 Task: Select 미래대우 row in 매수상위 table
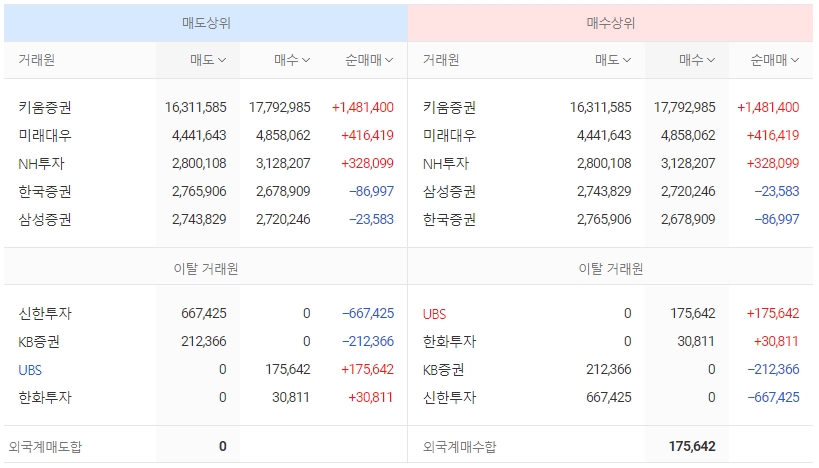611,136
